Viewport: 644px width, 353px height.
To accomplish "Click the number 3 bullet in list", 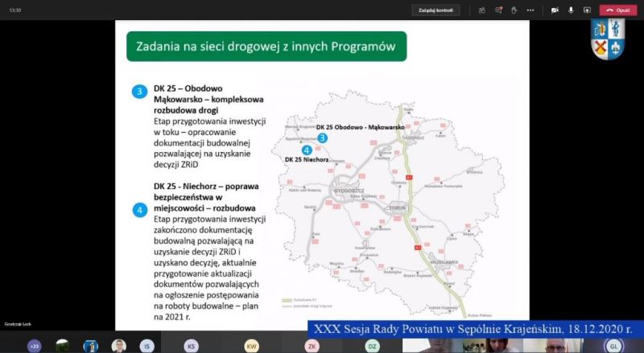I will click(139, 91).
